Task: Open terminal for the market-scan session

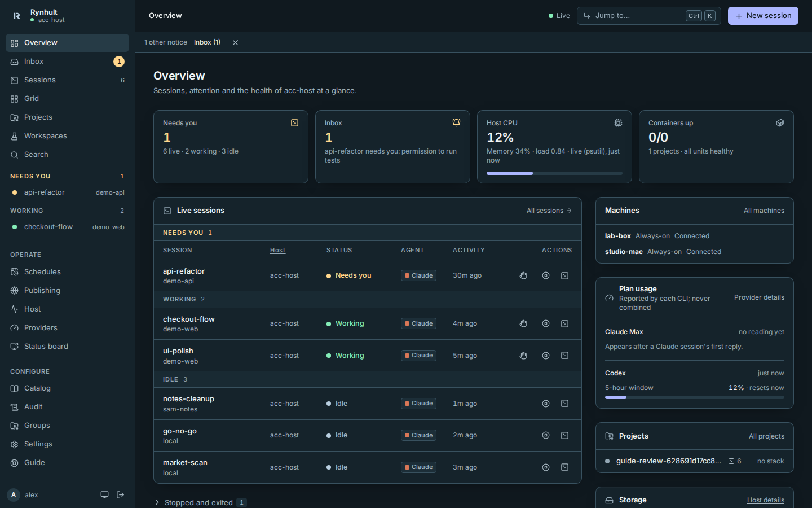Action: [564, 467]
